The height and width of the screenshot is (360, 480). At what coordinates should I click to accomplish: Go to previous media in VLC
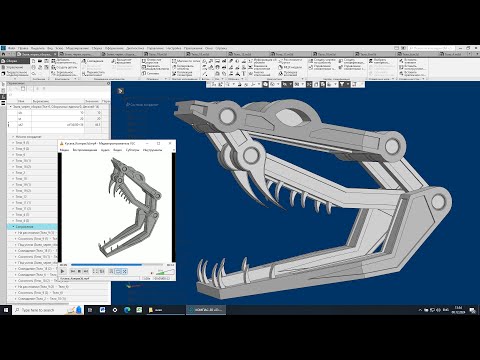click(73, 272)
